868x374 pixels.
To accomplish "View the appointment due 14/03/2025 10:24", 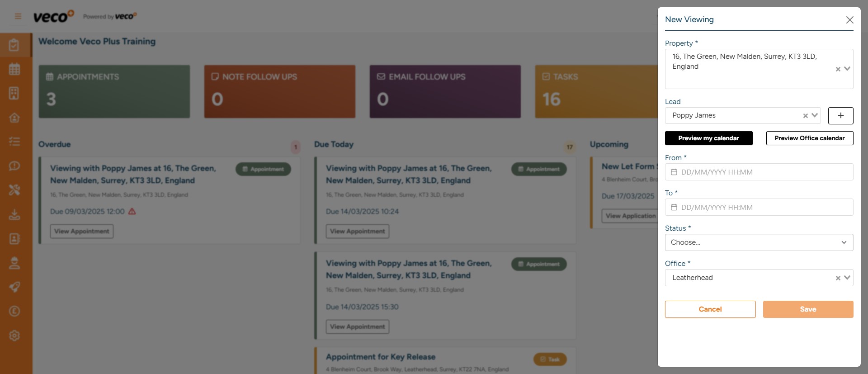I will pyautogui.click(x=358, y=231).
